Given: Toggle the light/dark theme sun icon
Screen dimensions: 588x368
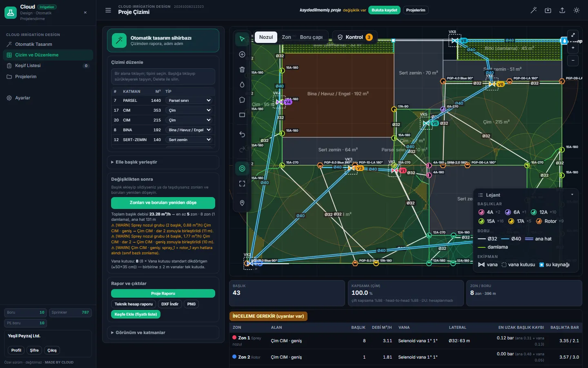Looking at the screenshot, I should [577, 10].
